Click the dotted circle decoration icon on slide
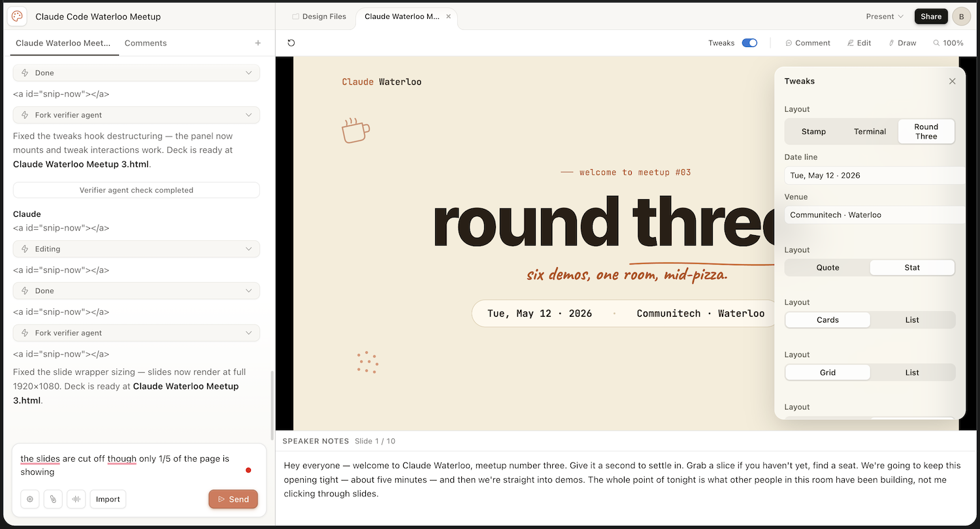Screen dimensions: 980x529 click(x=368, y=362)
